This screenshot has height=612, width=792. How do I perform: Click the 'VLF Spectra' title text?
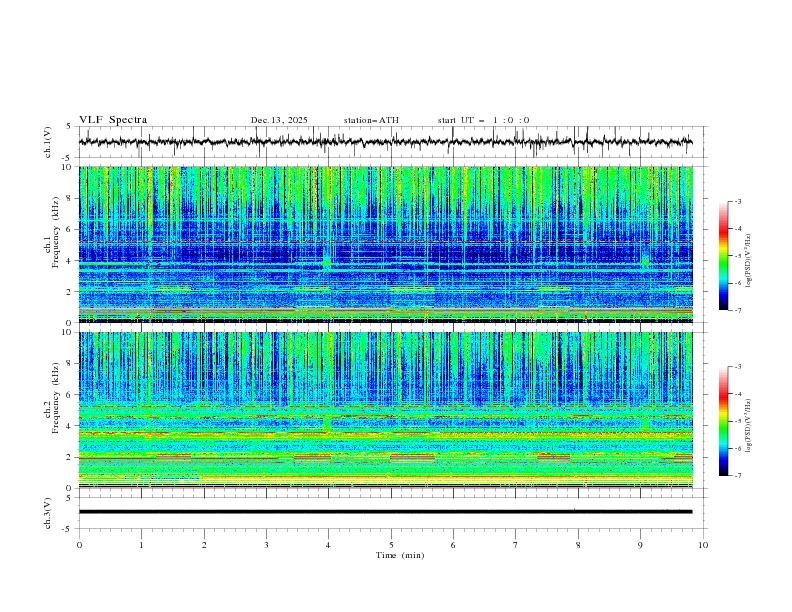pos(113,120)
